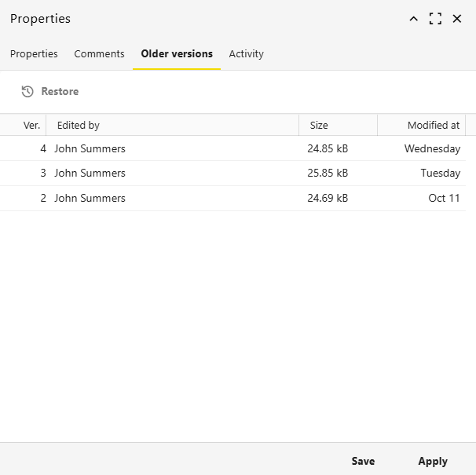Select the Older versions tab
The image size is (476, 475).
pos(177,53)
